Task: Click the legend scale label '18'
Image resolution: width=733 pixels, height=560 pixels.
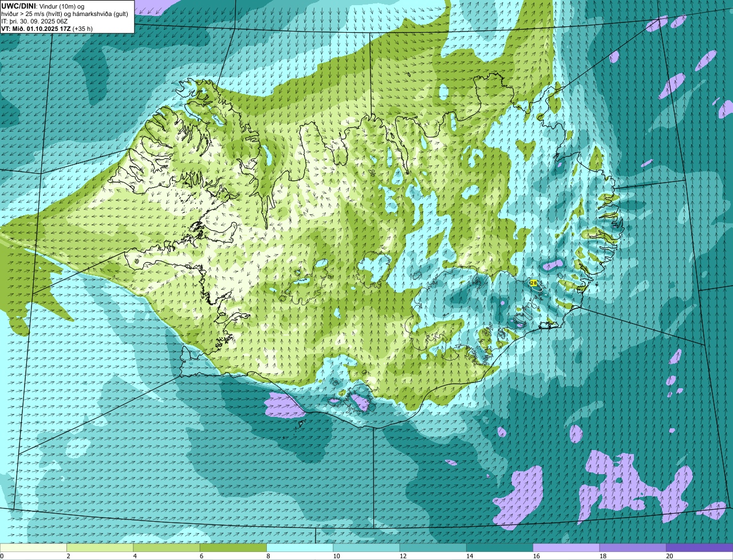Action: (x=602, y=556)
